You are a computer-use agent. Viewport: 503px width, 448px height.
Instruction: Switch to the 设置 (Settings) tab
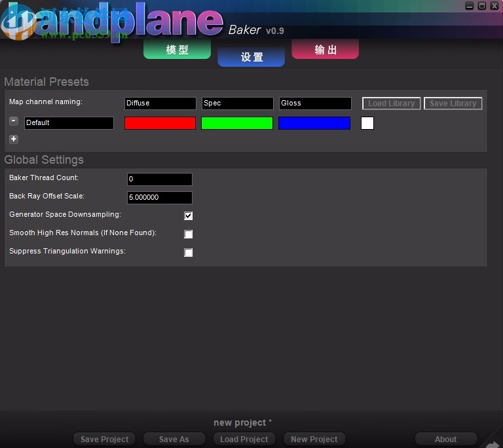(x=251, y=57)
